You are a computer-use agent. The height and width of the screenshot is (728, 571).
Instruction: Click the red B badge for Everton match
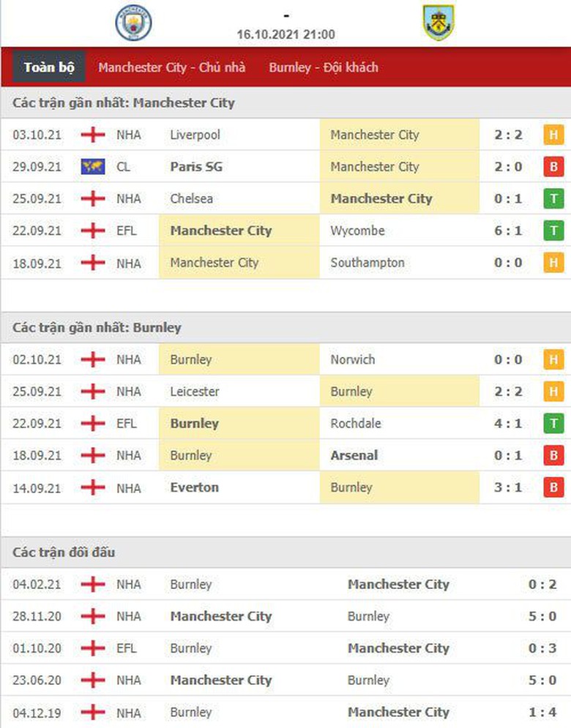(553, 487)
